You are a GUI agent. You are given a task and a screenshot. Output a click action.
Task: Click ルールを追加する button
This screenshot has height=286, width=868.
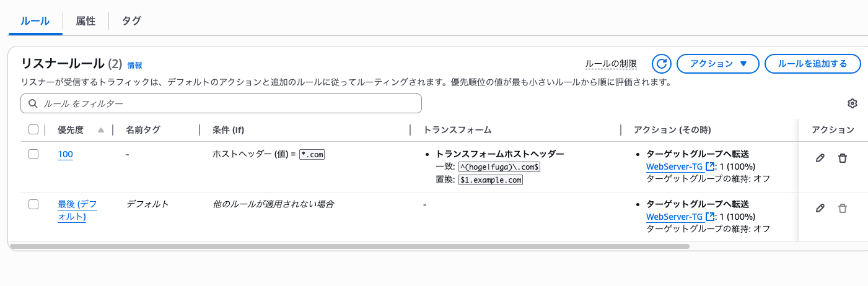click(812, 64)
